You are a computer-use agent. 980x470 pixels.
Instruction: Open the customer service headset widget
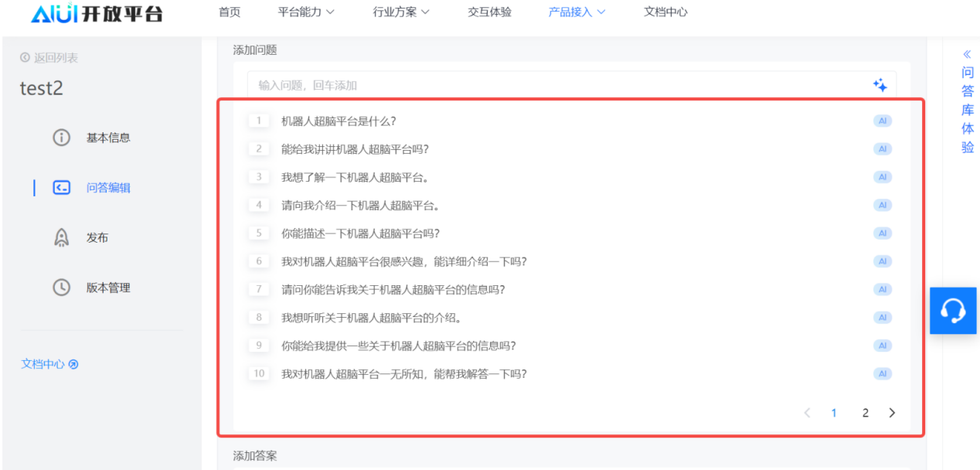[x=953, y=311]
